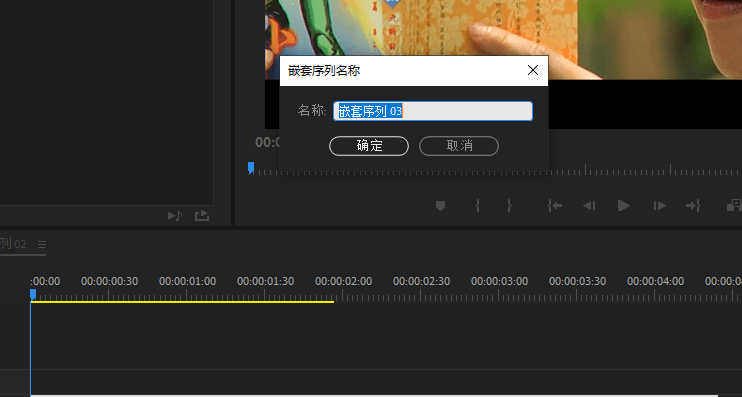Click the export frame icon in source panel
This screenshot has width=742, height=397.
(x=202, y=216)
